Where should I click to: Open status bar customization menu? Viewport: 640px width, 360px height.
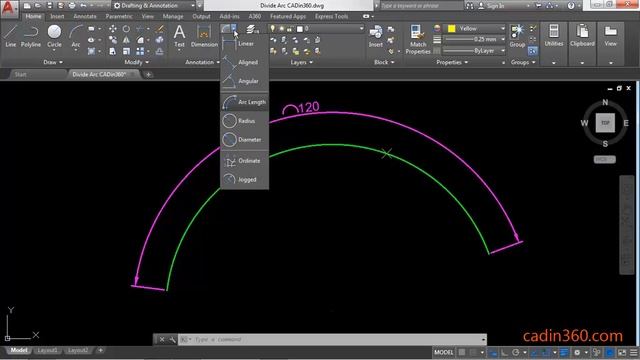(x=634, y=352)
